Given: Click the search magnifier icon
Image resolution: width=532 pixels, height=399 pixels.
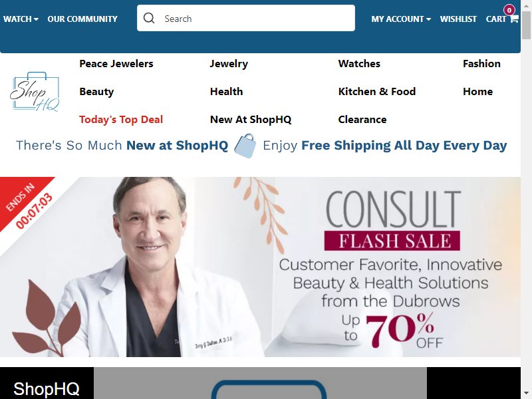Looking at the screenshot, I should [x=148, y=18].
